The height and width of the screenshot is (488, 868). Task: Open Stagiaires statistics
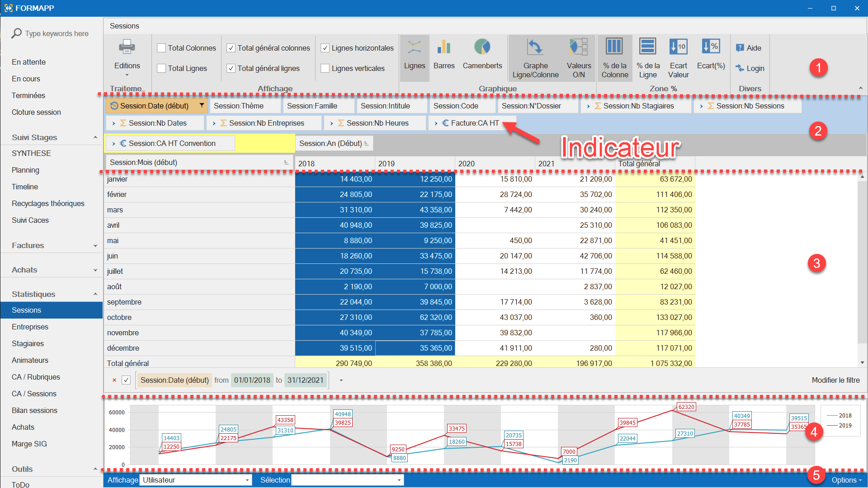click(28, 343)
